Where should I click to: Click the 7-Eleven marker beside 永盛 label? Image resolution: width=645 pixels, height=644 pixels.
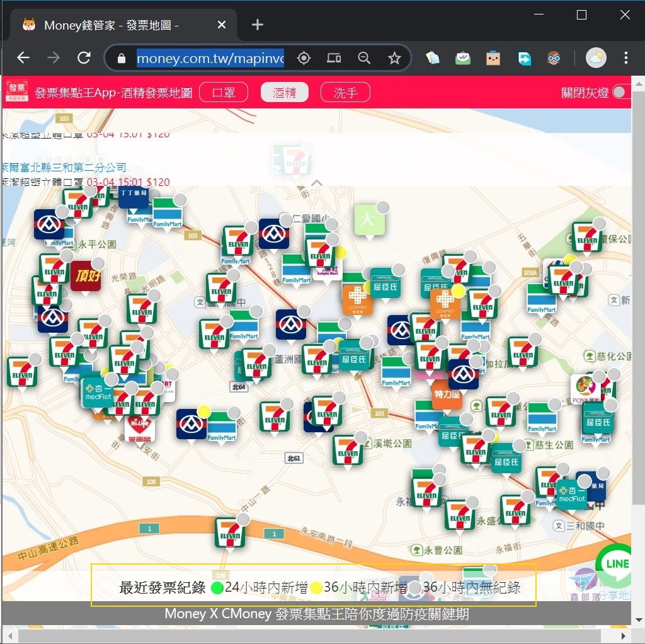460,514
